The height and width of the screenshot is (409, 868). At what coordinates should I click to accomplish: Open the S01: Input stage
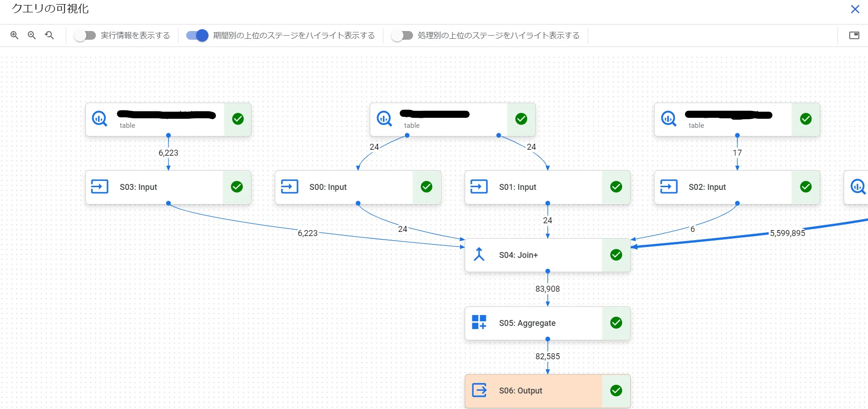pyautogui.click(x=548, y=187)
